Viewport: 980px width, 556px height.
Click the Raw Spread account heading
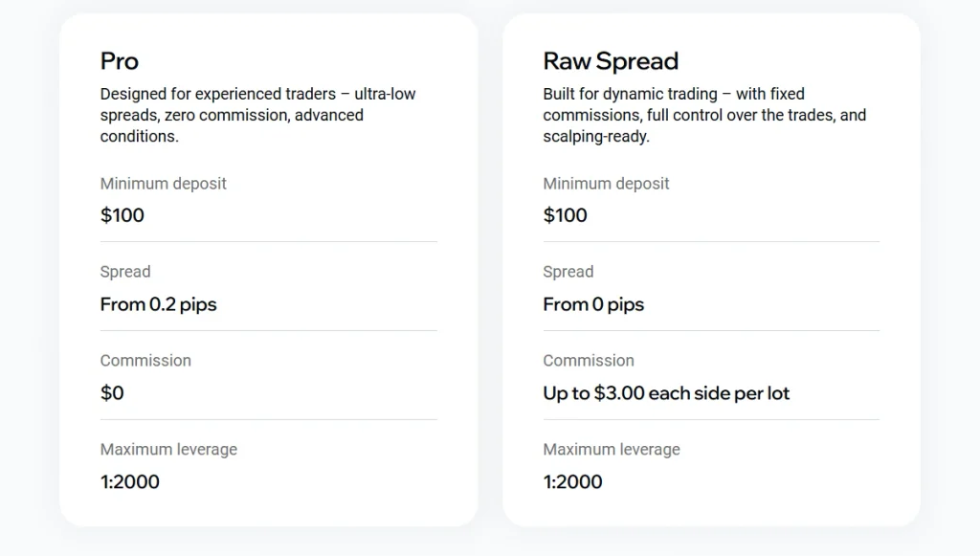(611, 61)
